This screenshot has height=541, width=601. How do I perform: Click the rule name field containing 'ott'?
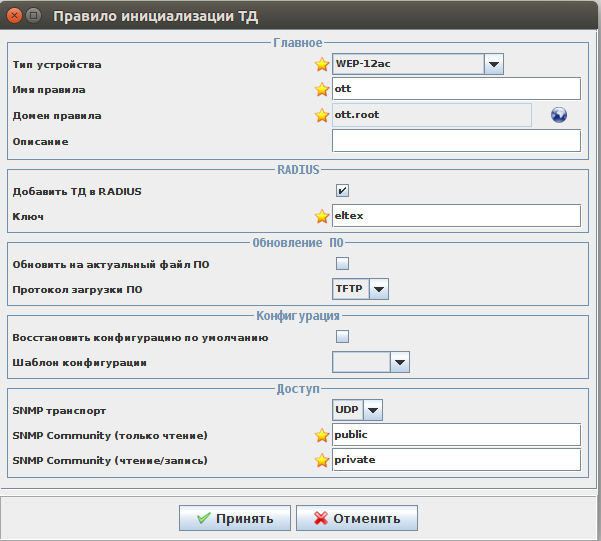456,90
